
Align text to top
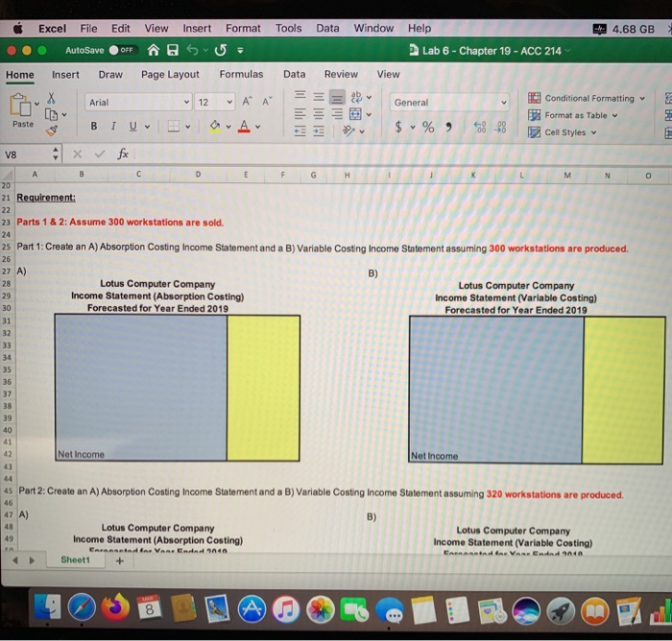(x=300, y=95)
